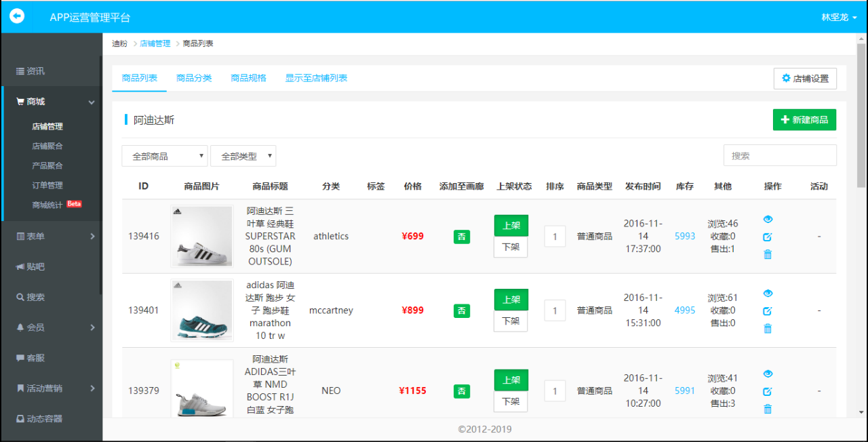The height and width of the screenshot is (442, 868).
Task: Click the sort order field for product 139379
Action: click(555, 391)
